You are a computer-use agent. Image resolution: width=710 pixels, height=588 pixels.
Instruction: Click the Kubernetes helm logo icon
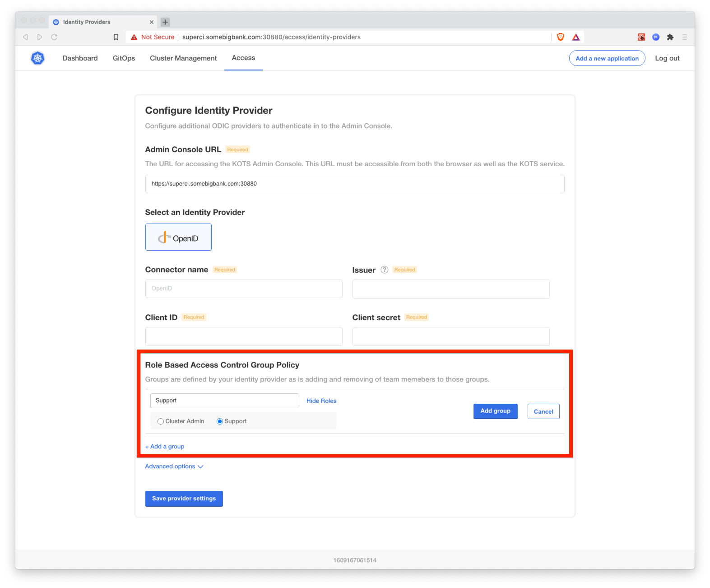37,58
